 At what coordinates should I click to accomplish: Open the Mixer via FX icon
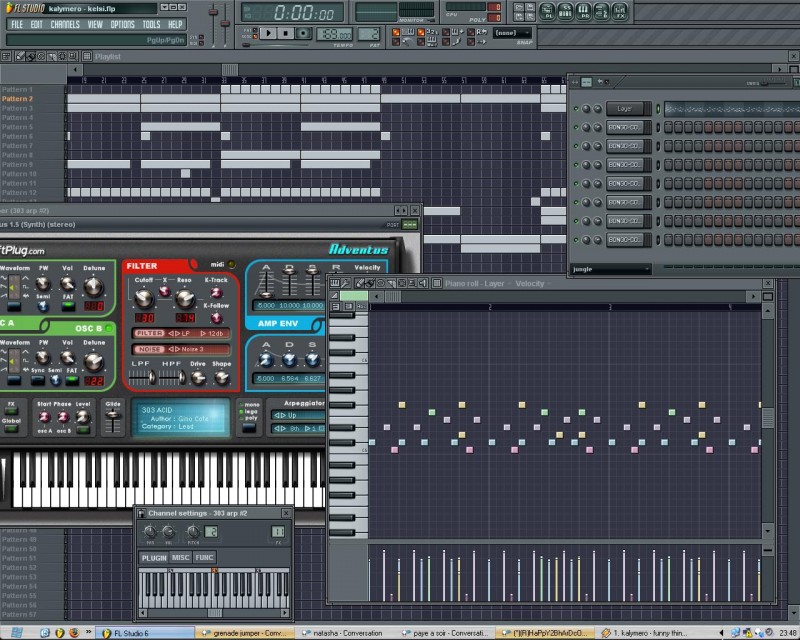(x=619, y=11)
